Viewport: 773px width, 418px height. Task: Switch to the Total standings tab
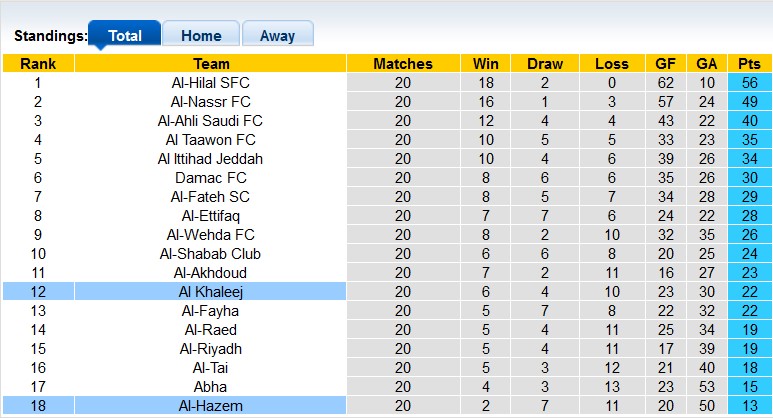click(124, 36)
